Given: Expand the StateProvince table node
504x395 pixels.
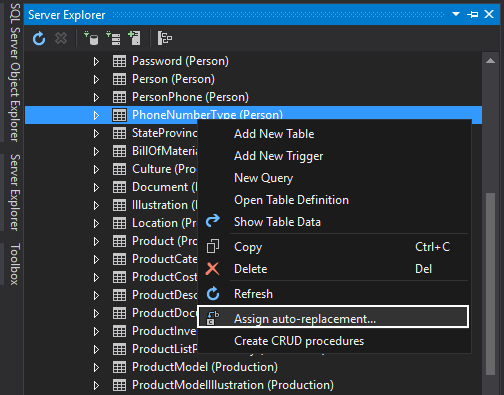Looking at the screenshot, I should [x=96, y=133].
